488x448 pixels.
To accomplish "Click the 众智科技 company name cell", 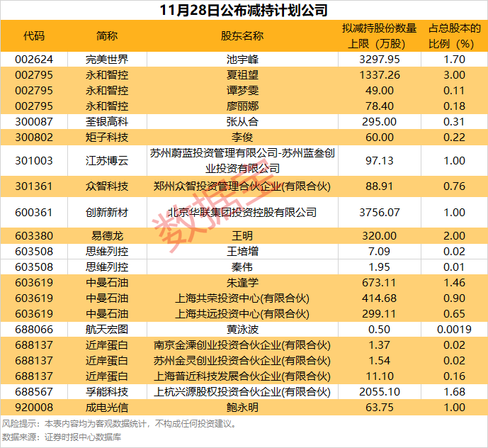I will coord(107,186).
